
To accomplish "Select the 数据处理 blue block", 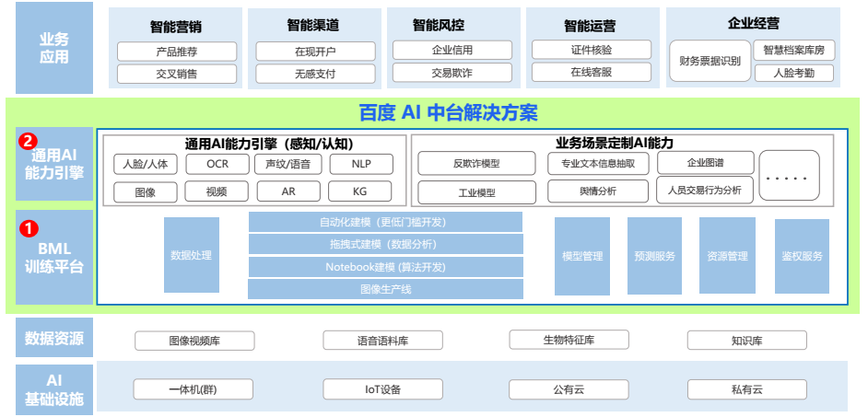I will click(192, 255).
